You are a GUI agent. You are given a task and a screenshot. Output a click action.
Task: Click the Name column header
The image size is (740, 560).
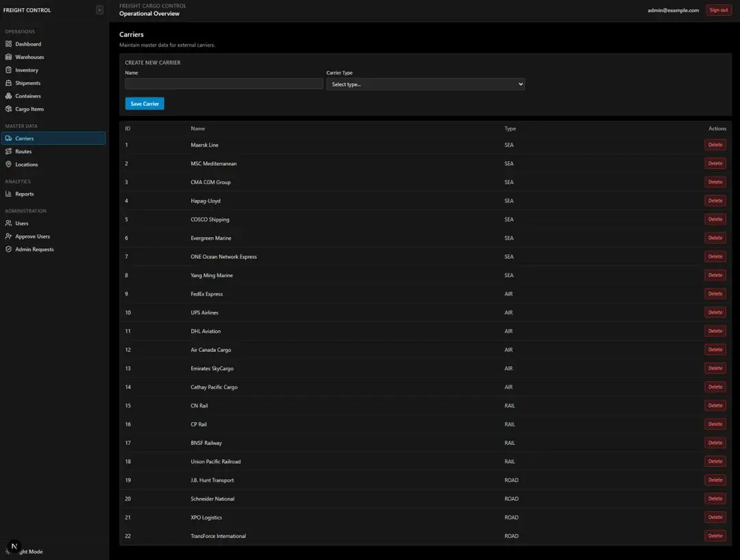click(198, 128)
